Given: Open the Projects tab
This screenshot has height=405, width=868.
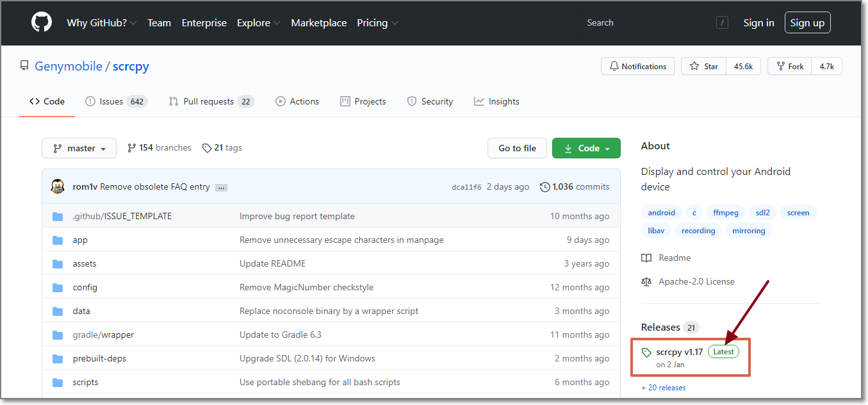Looking at the screenshot, I should (x=363, y=101).
